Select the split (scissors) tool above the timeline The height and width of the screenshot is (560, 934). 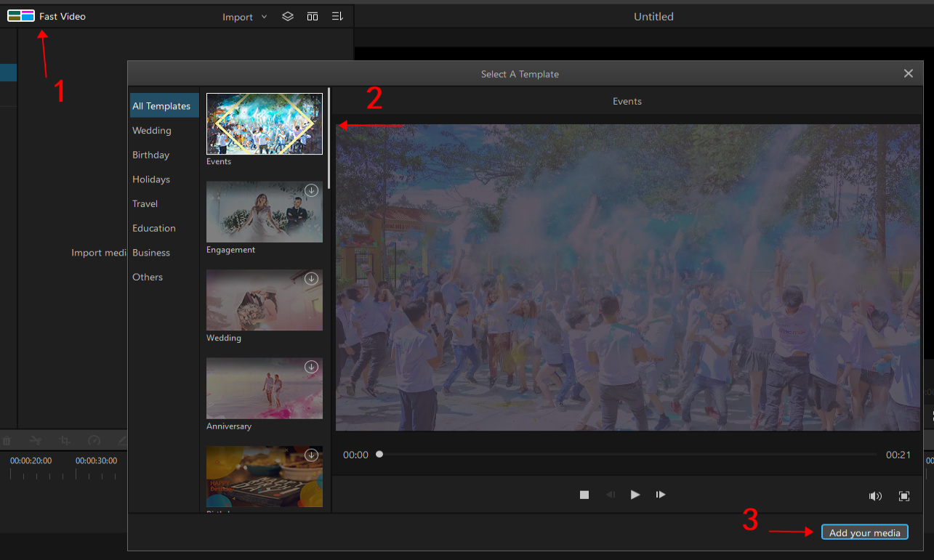(x=35, y=440)
